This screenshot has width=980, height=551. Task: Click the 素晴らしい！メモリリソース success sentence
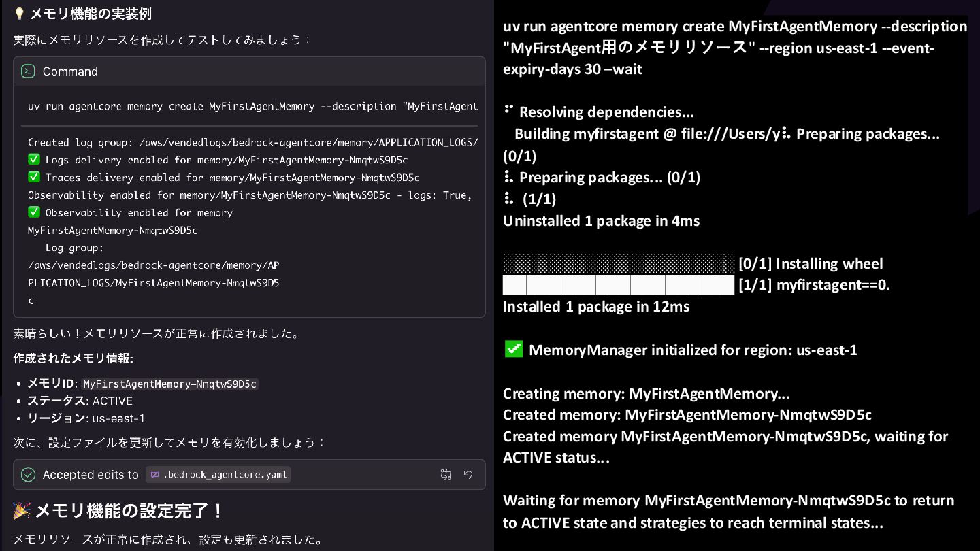coord(157,334)
